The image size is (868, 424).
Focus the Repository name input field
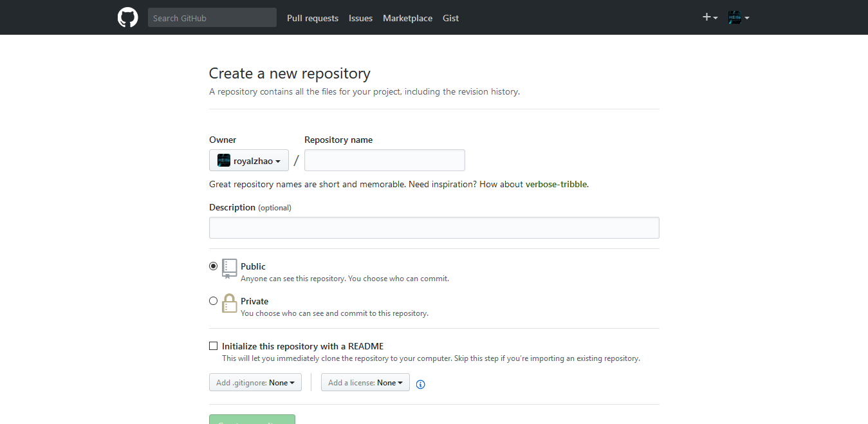click(x=385, y=160)
